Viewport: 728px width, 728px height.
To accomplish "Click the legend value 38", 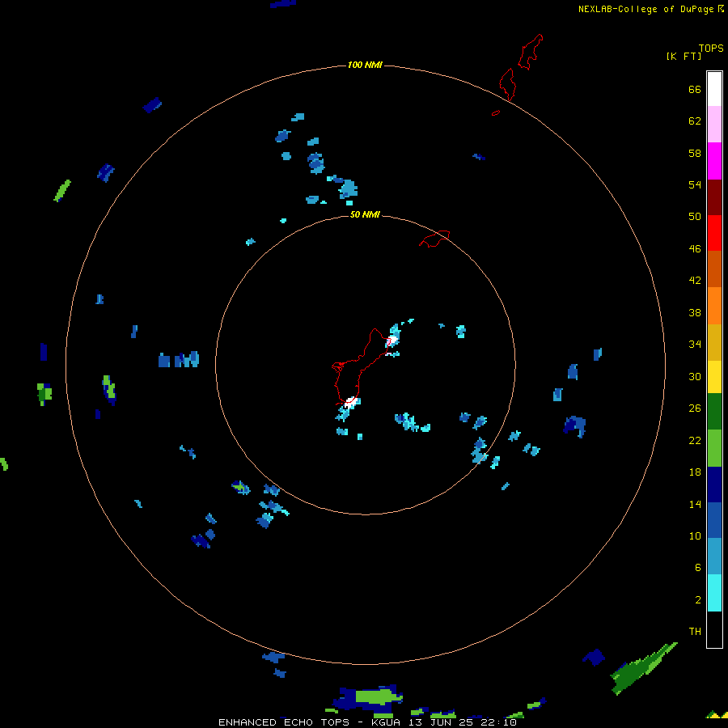I will (695, 312).
